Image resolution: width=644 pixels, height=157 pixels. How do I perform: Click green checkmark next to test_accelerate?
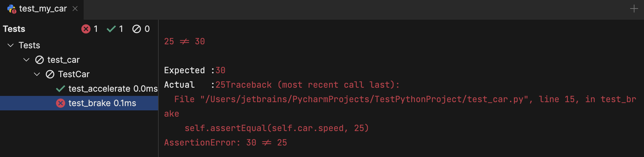pos(60,89)
